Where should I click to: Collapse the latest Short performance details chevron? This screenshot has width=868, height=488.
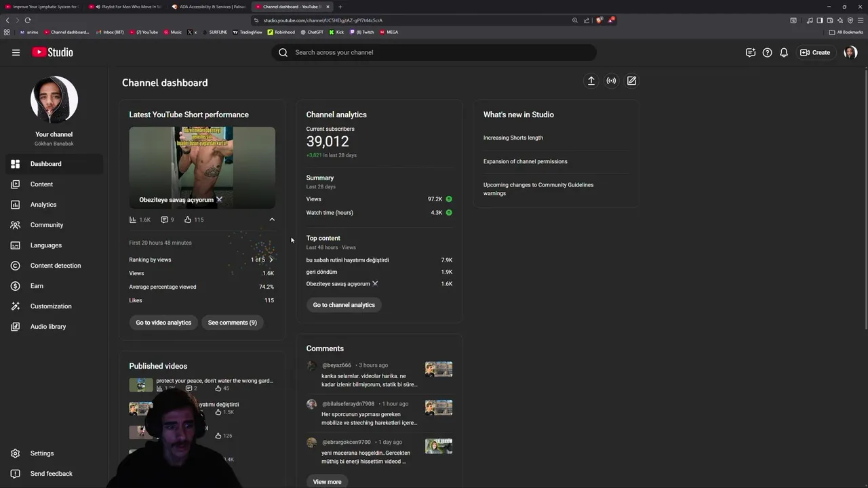click(272, 220)
